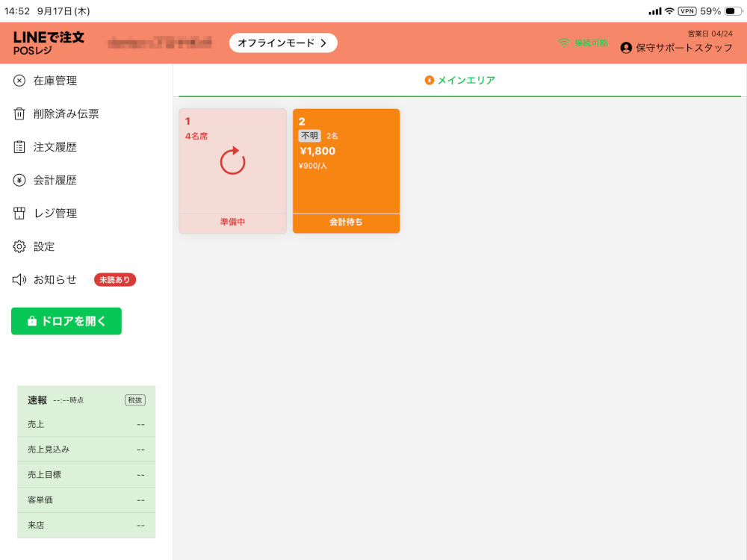Image resolution: width=747 pixels, height=560 pixels.
Task: Tap the battery icon in status bar
Action: [733, 11]
